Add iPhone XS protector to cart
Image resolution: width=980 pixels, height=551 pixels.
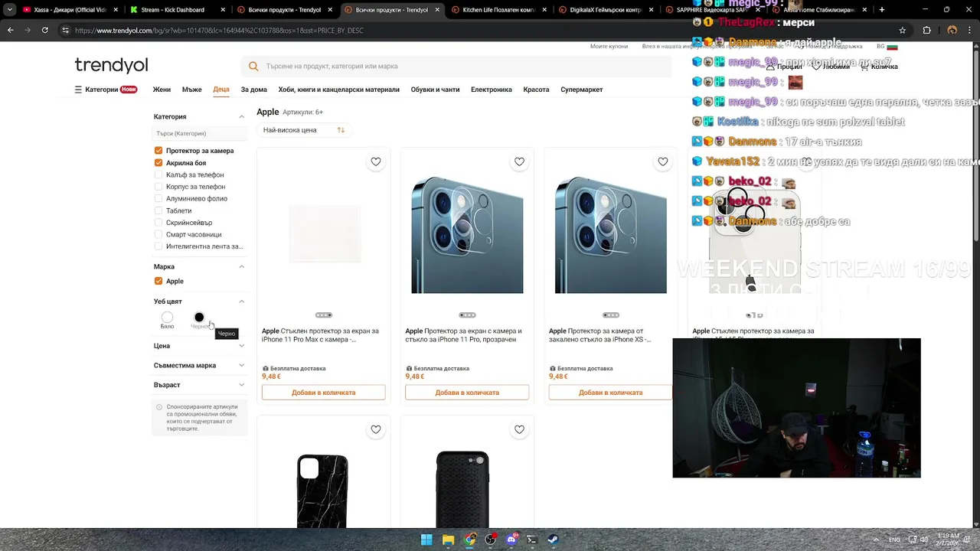click(x=610, y=393)
